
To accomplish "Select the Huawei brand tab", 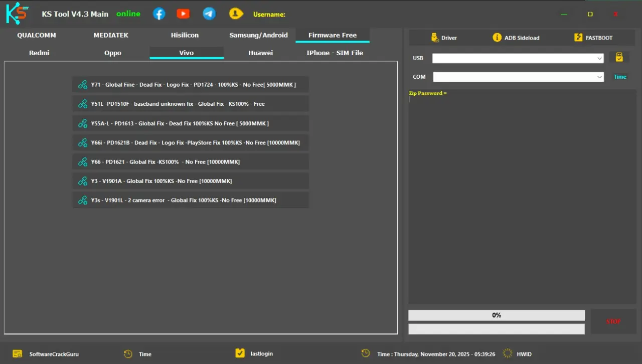I will click(x=261, y=53).
